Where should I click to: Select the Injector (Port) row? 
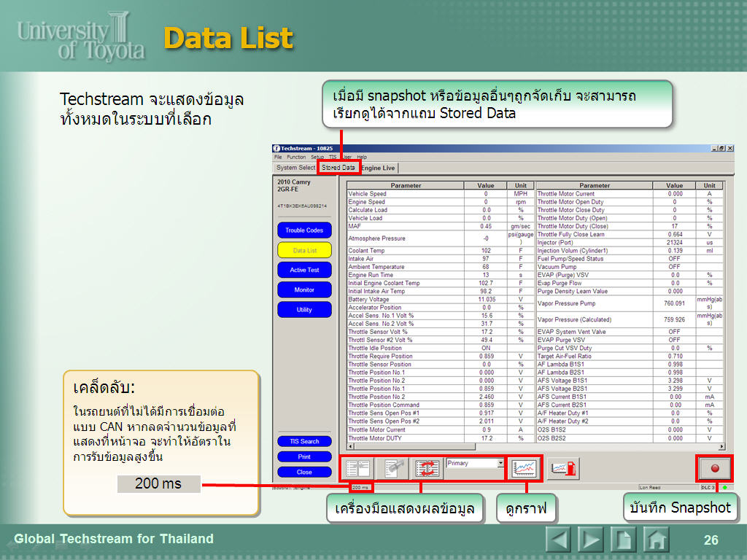coord(630,242)
